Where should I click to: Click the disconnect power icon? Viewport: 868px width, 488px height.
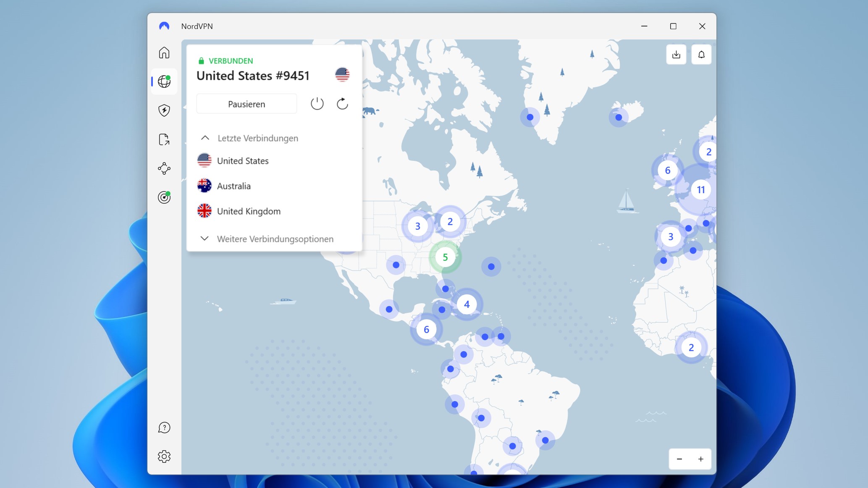coord(317,104)
